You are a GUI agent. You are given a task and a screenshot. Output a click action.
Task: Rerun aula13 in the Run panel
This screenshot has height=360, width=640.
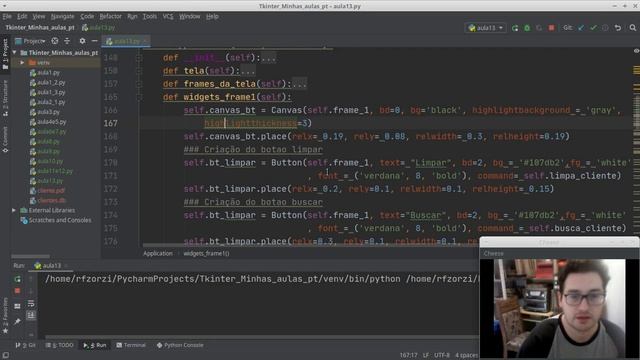(x=18, y=279)
